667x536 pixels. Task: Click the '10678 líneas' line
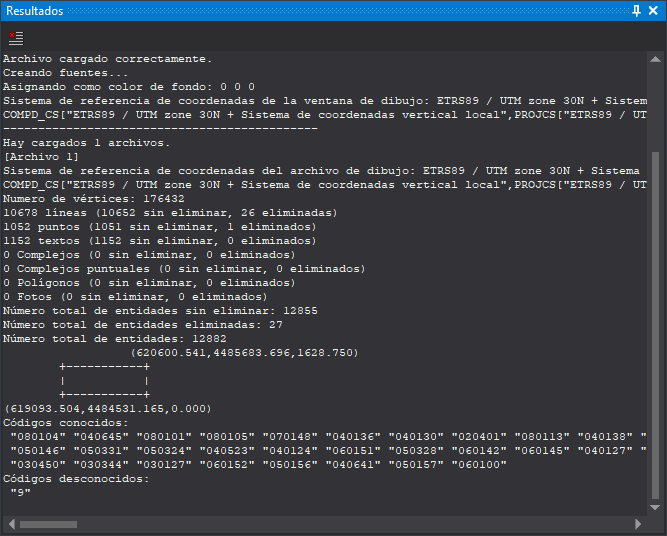click(170, 213)
